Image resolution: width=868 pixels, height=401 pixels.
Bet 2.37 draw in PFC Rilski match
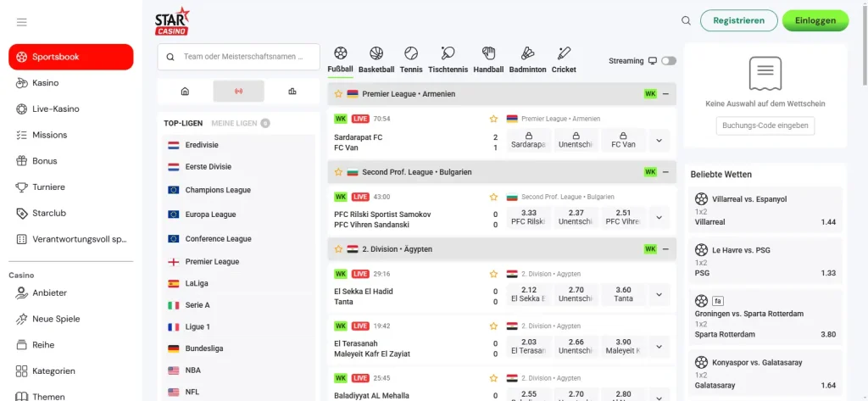pyautogui.click(x=576, y=218)
